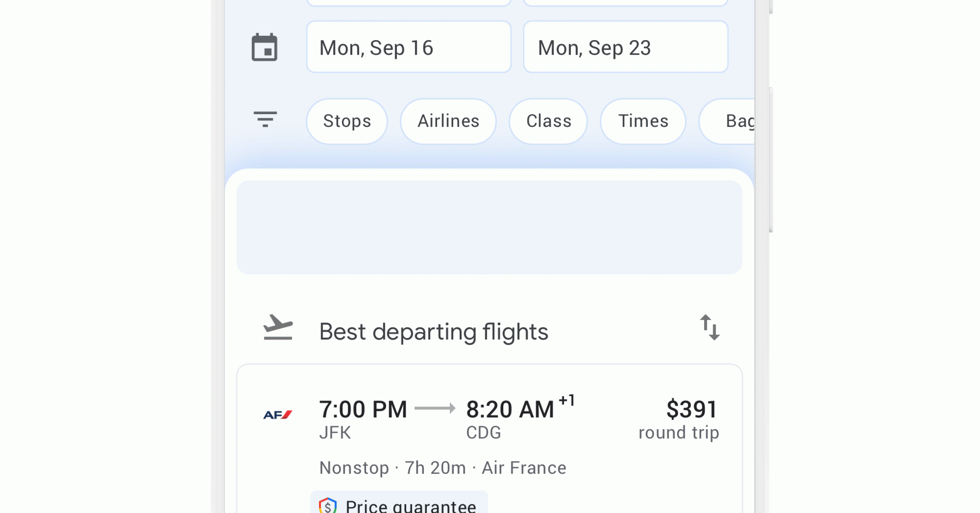980x513 pixels.
Task: Open the Airlines filter chip
Action: point(448,121)
